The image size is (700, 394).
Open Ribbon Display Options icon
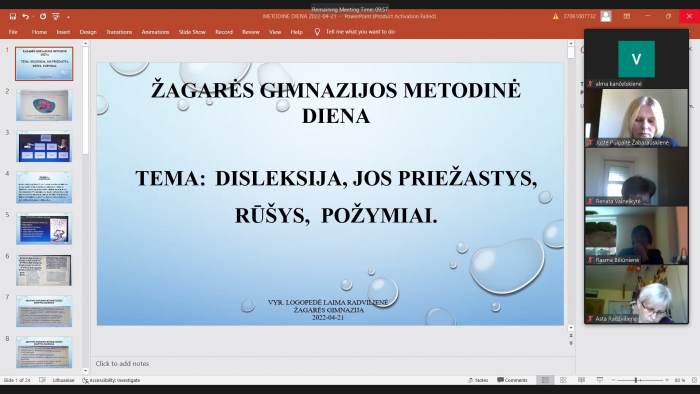point(627,17)
